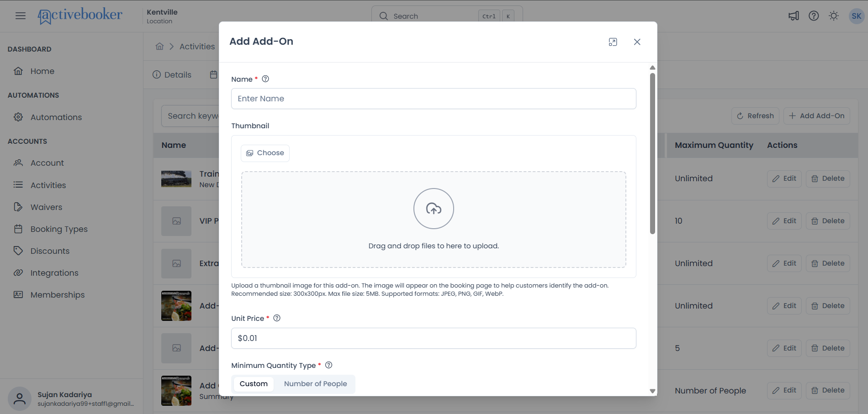Click the cloud upload icon

(x=434, y=209)
